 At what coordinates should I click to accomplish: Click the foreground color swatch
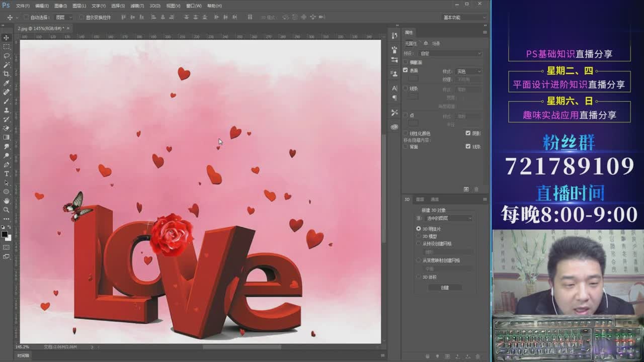5,234
